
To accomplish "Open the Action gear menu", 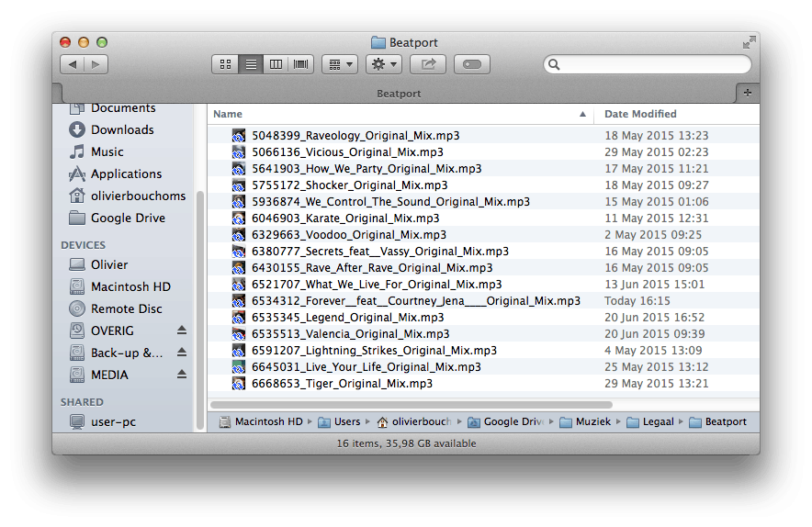I will pyautogui.click(x=384, y=64).
